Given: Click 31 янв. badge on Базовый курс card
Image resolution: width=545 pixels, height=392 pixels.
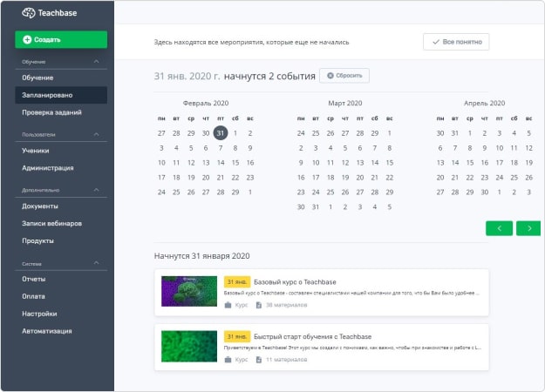Looking at the screenshot, I should 237,282.
